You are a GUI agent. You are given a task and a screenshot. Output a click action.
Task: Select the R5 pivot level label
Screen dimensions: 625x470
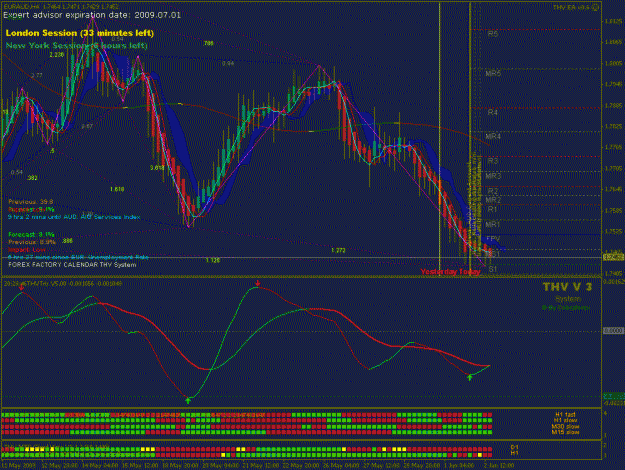tap(493, 34)
